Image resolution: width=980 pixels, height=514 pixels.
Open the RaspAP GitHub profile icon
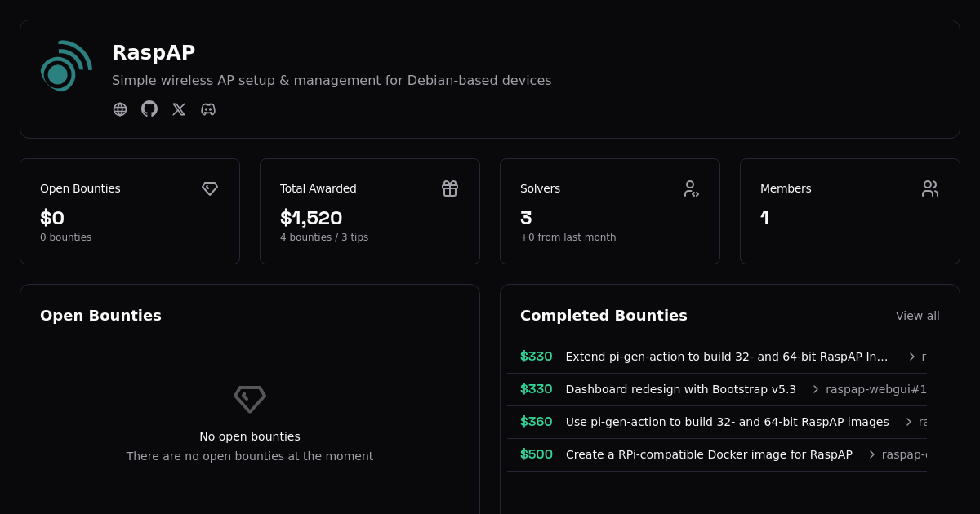coord(149,109)
